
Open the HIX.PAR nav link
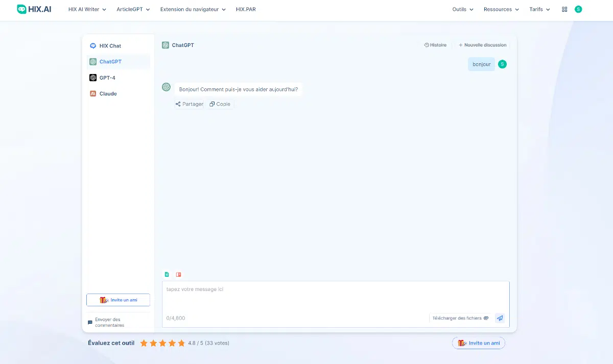pyautogui.click(x=246, y=9)
